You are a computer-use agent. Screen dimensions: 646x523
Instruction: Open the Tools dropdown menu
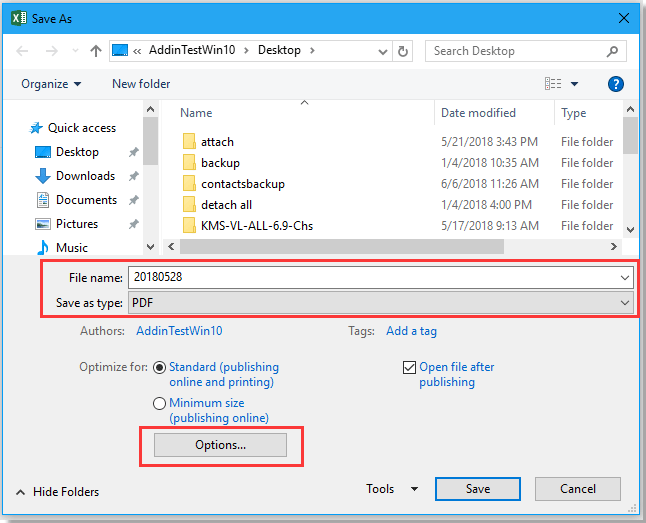(x=391, y=489)
